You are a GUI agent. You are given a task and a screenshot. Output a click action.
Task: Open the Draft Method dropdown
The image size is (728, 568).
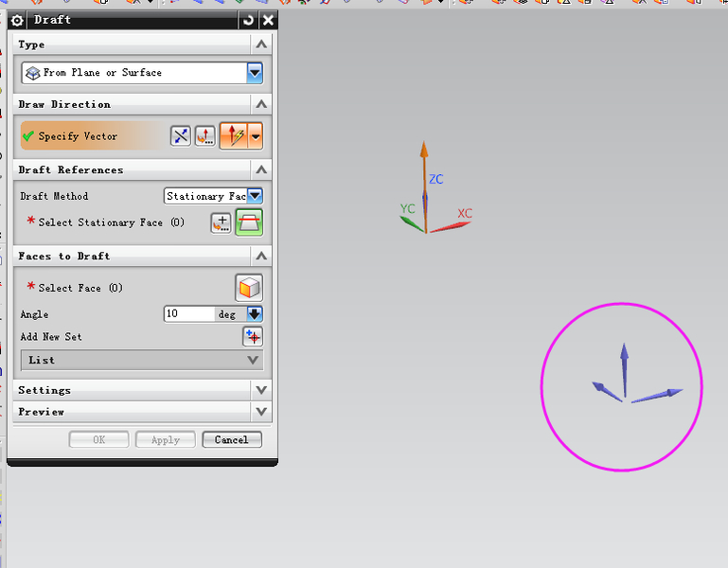[x=255, y=196]
